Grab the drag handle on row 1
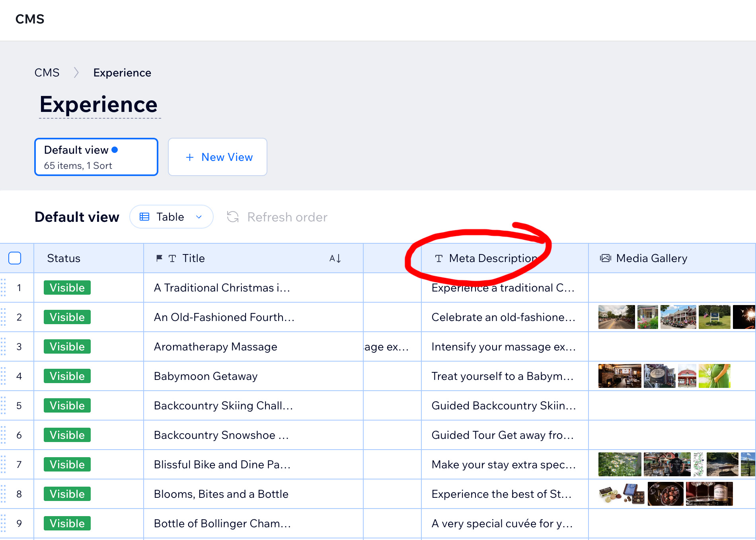756x540 pixels. pos(4,288)
